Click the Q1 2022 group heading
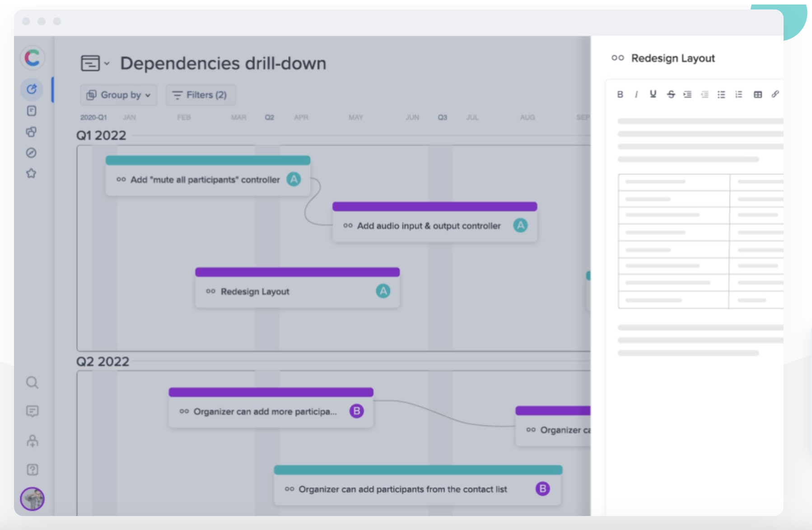 click(x=101, y=135)
